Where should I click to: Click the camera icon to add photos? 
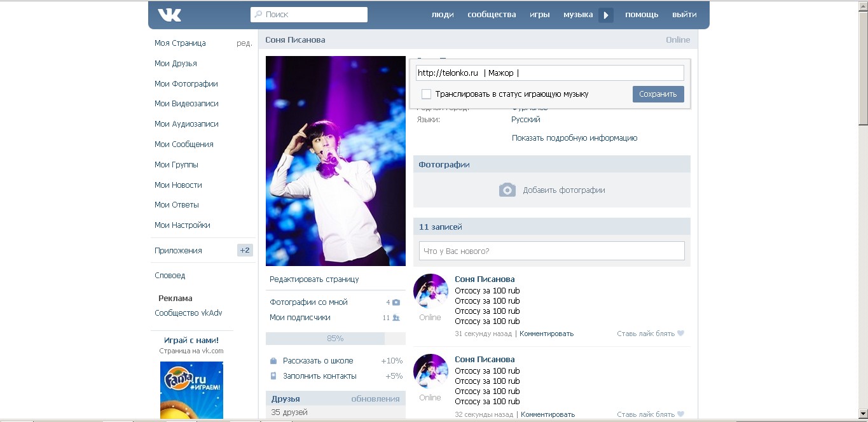(x=507, y=190)
